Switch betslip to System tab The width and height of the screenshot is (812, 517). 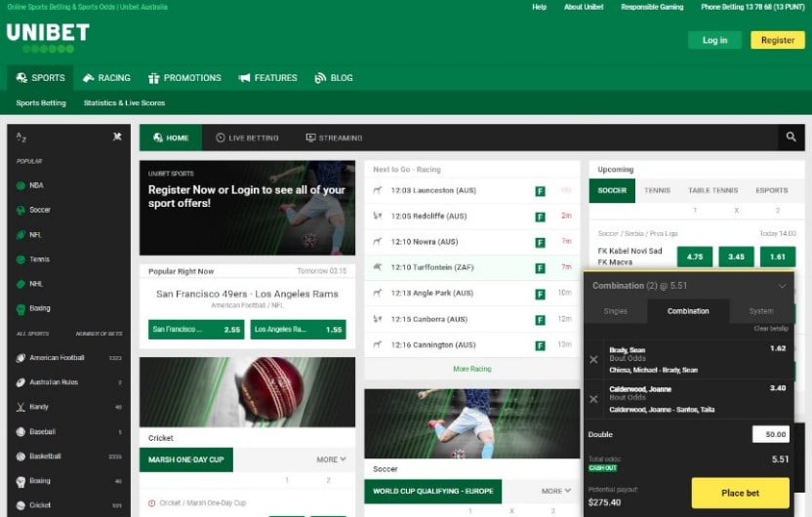click(761, 311)
